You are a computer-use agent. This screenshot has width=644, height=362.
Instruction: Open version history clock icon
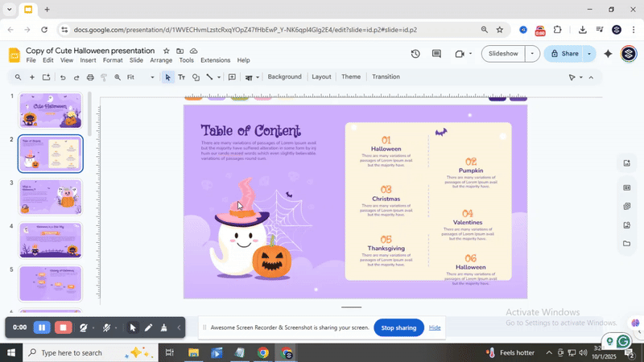415,54
